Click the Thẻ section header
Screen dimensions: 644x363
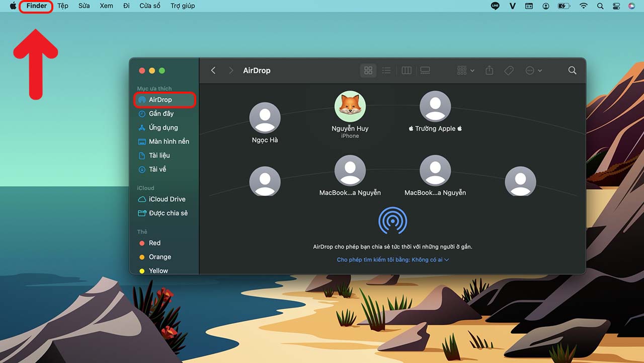click(142, 232)
